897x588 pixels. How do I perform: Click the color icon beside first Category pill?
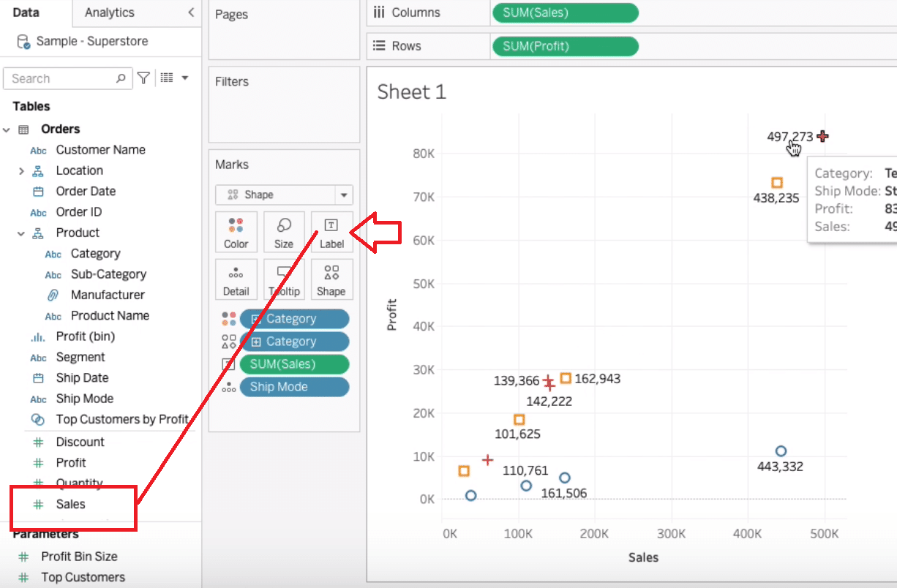pos(229,319)
